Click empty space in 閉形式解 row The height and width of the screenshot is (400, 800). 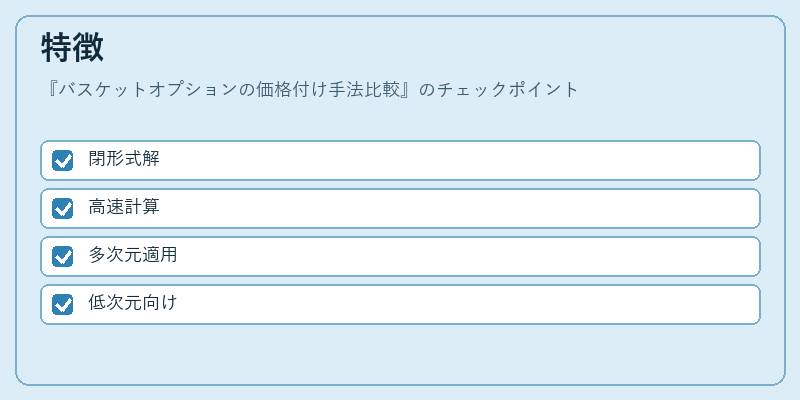point(459,161)
